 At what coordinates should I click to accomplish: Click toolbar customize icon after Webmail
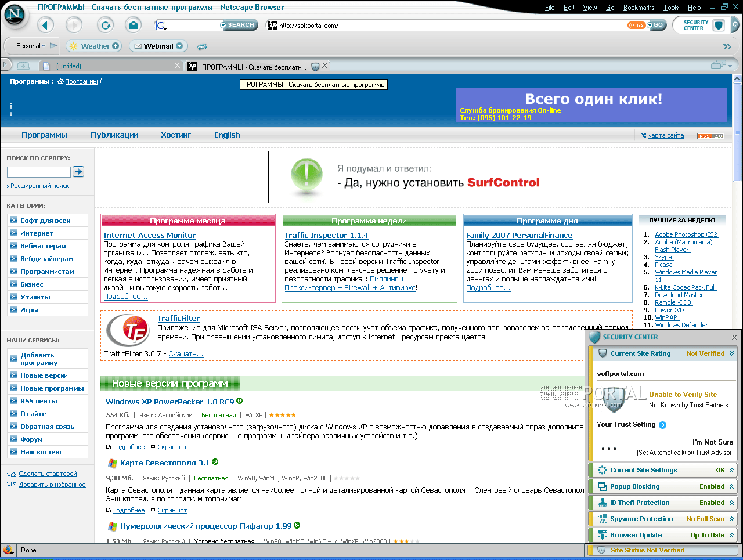tap(202, 46)
